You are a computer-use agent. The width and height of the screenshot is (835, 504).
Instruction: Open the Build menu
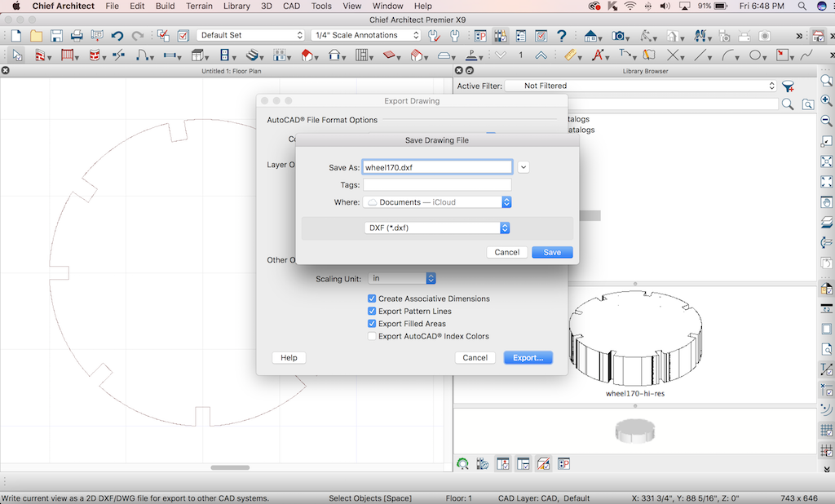coord(165,6)
